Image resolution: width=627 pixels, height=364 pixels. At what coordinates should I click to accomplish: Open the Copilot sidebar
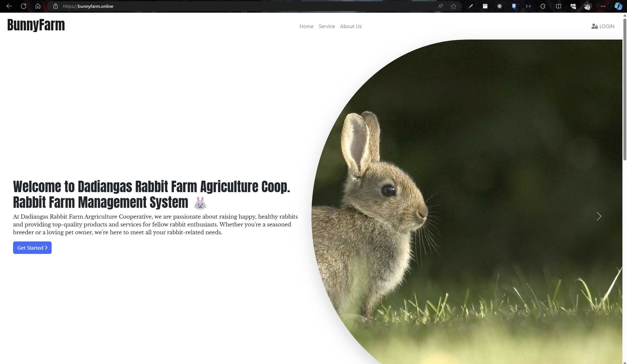(618, 6)
